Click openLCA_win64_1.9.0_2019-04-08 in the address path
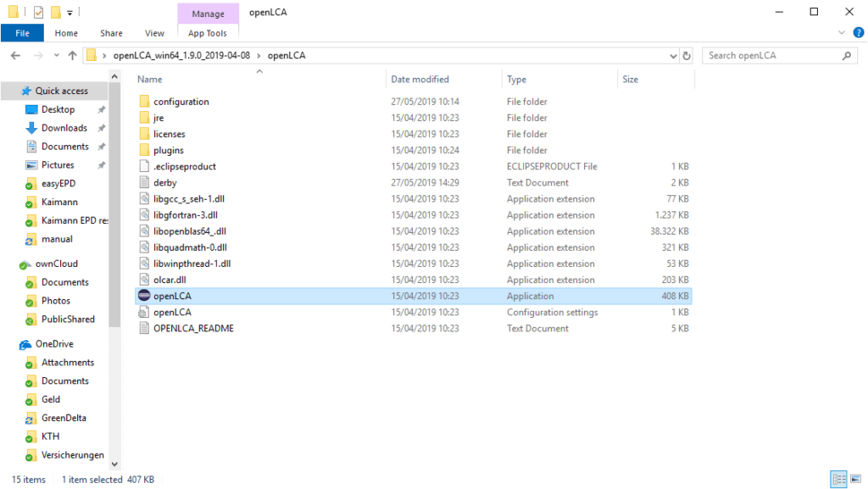Image resolution: width=868 pixels, height=489 pixels. 182,56
